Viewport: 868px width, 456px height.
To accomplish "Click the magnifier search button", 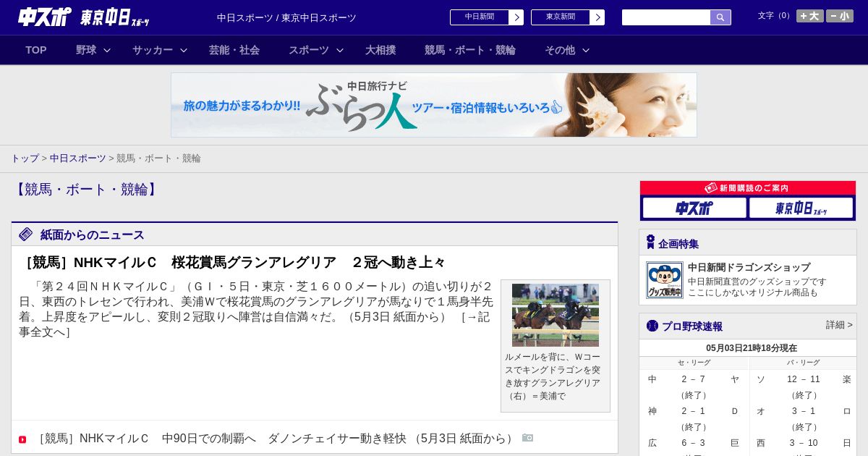I will [720, 17].
